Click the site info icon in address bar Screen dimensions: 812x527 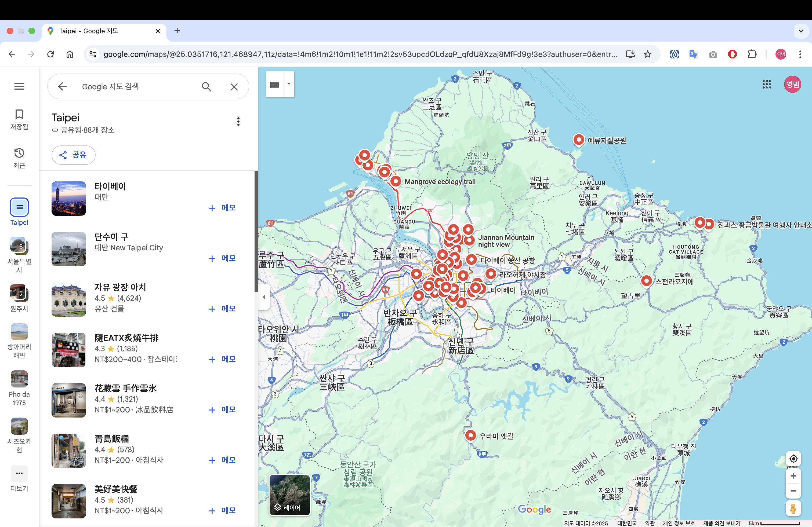click(93, 54)
